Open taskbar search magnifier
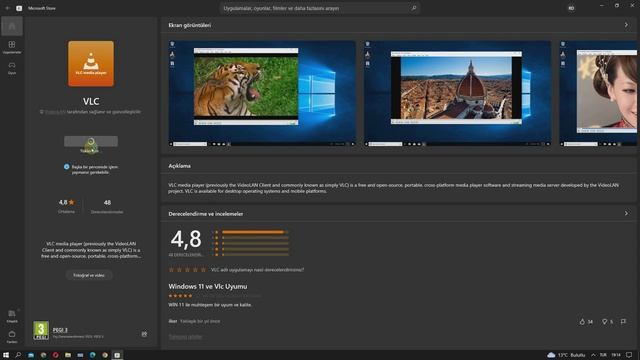 [x=18, y=355]
